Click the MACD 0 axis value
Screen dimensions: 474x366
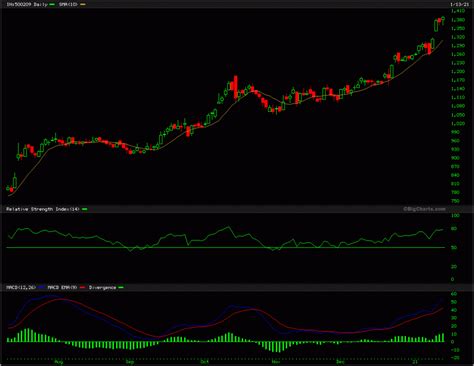(452, 342)
